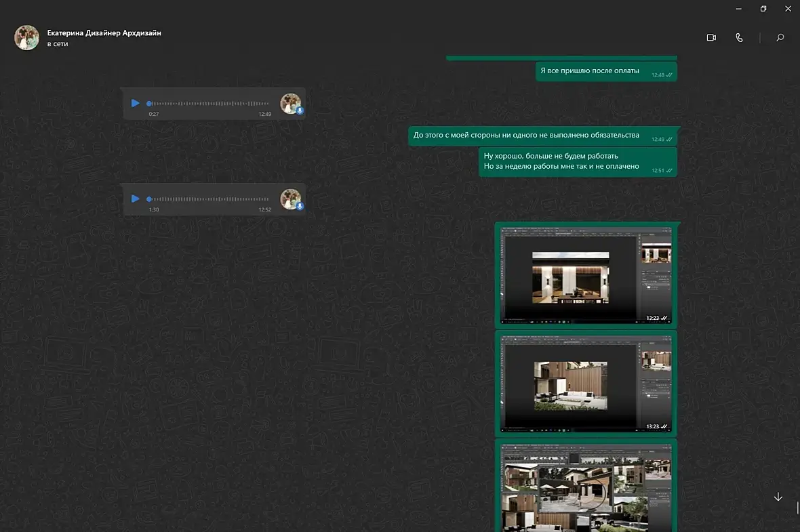Image resolution: width=800 pixels, height=532 pixels.
Task: Restore down the WhatsApp window
Action: point(763,9)
